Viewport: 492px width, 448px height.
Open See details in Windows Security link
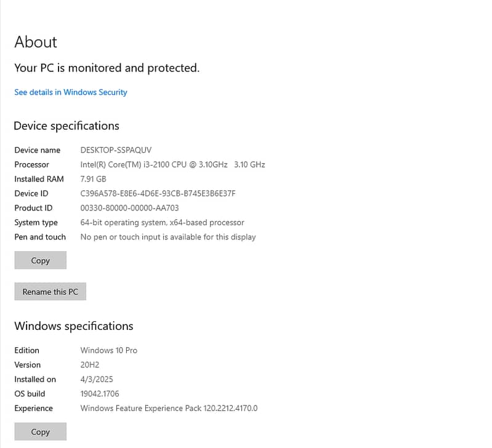71,92
